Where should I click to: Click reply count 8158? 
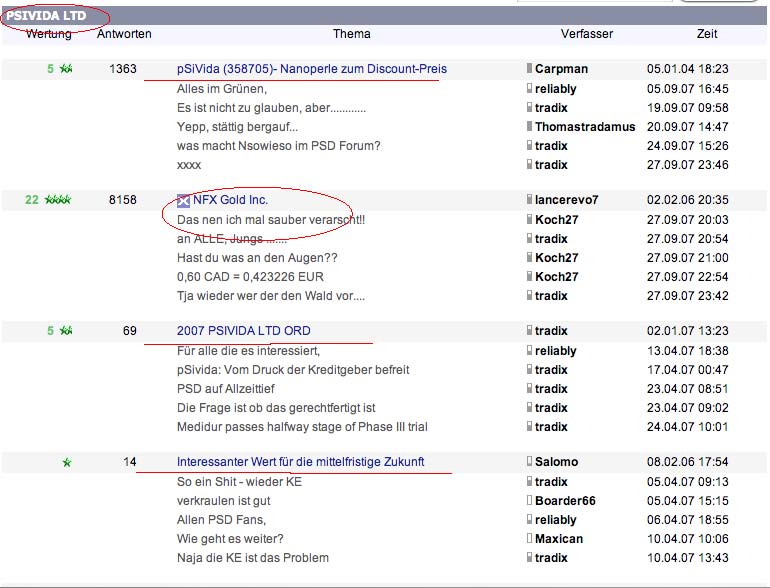123,200
